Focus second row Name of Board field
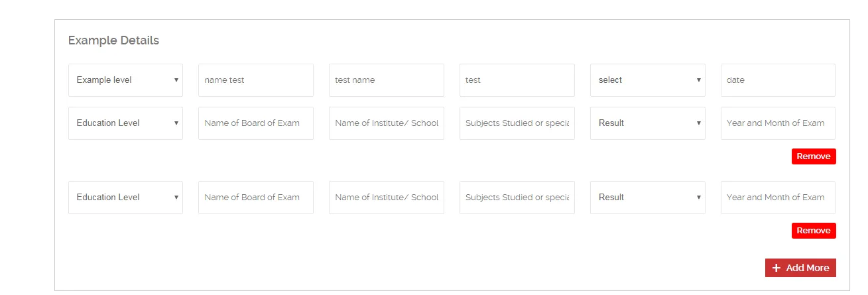868x295 pixels. pyautogui.click(x=255, y=123)
